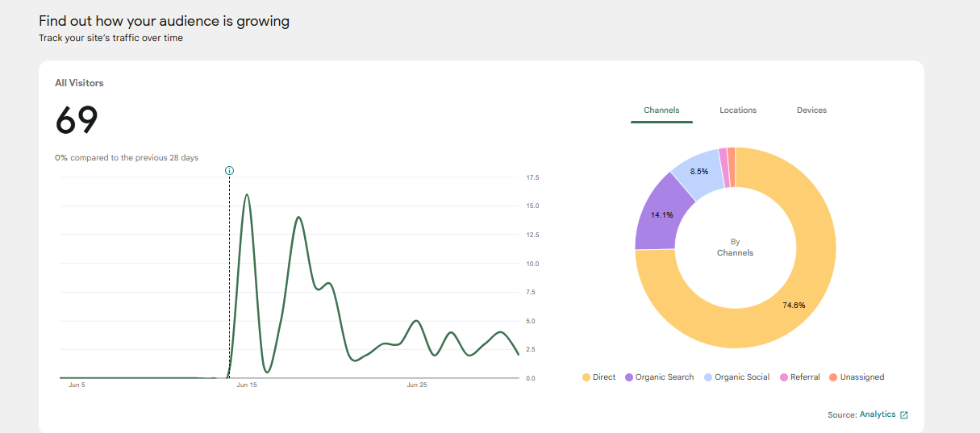Toggle the Direct legend color dot
This screenshot has width=980, height=433.
tap(586, 377)
